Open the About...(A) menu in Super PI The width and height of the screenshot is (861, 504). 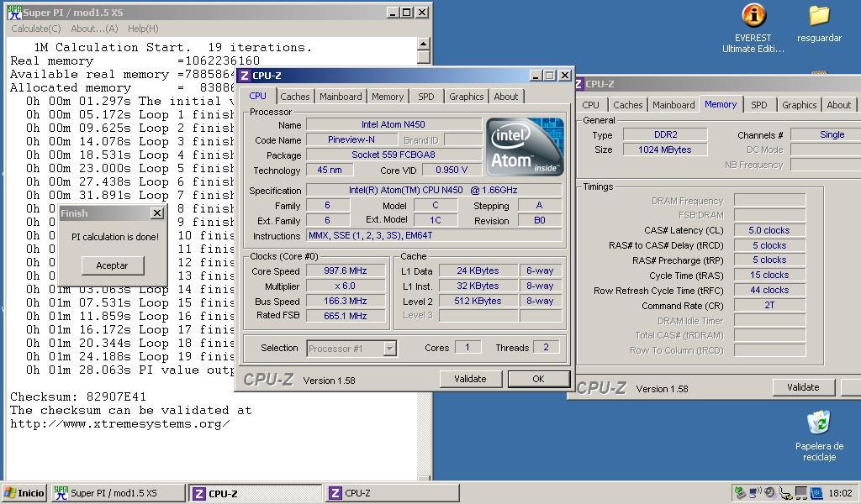click(94, 29)
